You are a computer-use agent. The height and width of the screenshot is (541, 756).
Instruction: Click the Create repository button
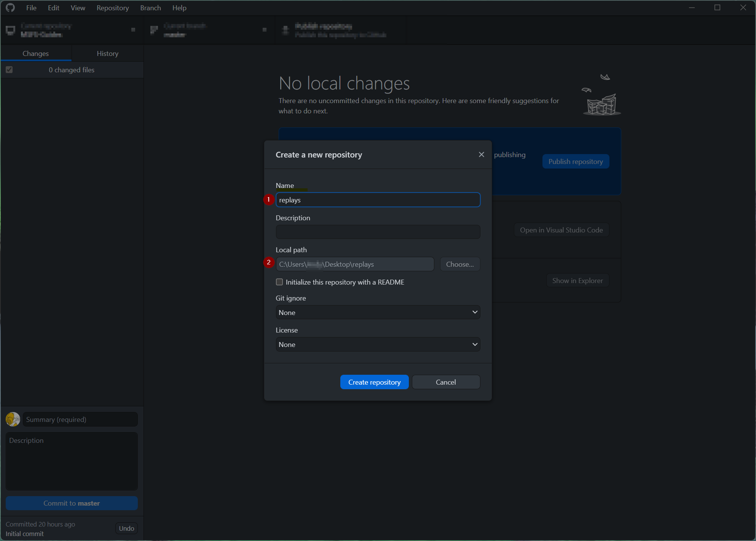pos(374,382)
